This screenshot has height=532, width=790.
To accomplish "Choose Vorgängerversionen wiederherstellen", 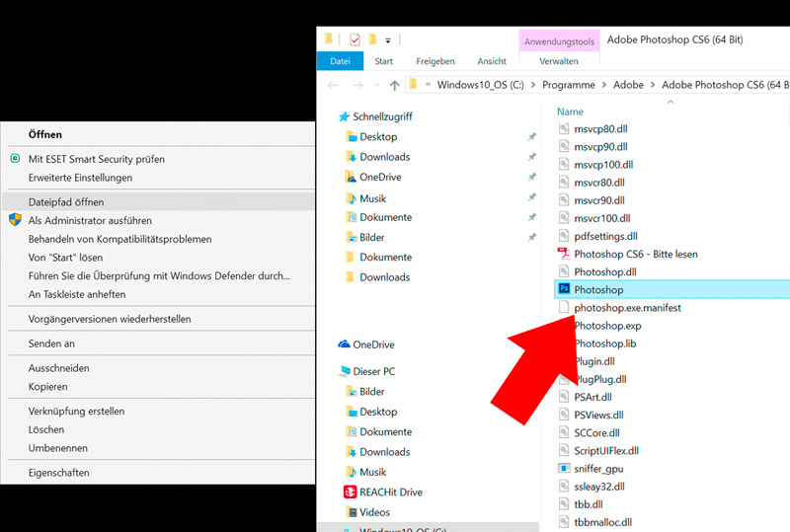I will coord(160,319).
